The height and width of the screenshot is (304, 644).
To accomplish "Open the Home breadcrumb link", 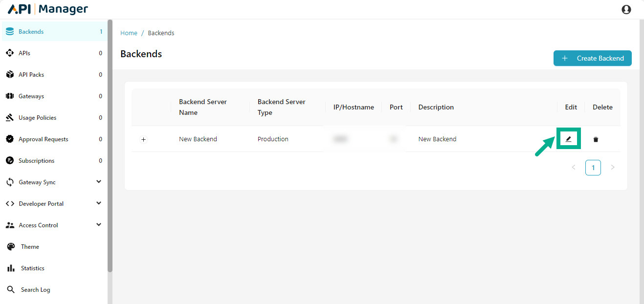I will click(129, 33).
